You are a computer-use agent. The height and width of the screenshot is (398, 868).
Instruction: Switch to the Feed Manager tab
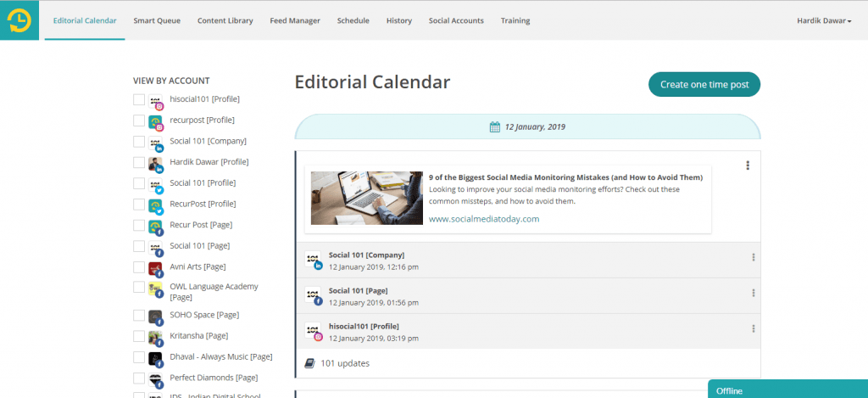pos(295,20)
